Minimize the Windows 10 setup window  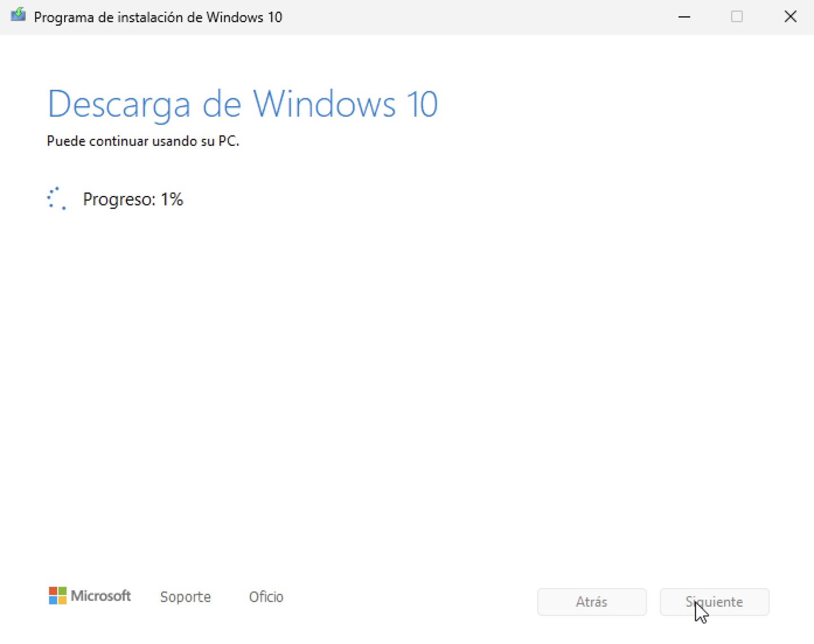684,17
